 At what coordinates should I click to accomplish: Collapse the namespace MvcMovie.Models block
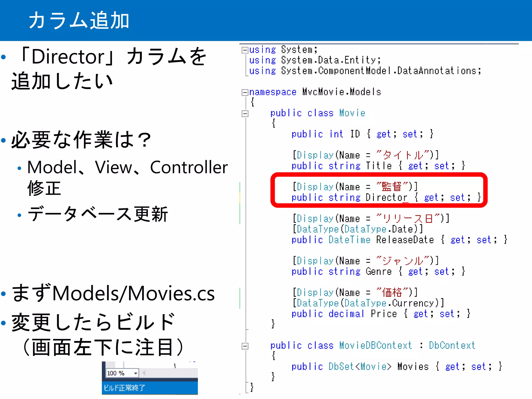click(245, 92)
